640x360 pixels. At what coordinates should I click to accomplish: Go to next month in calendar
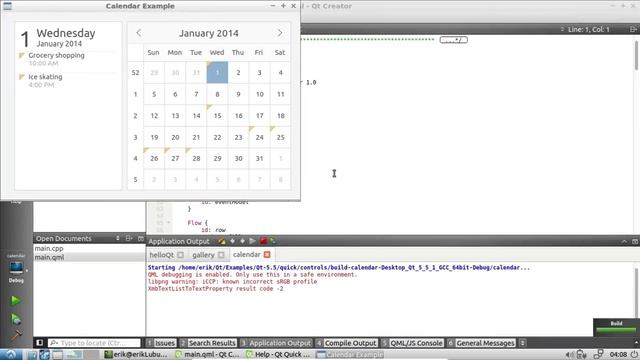click(x=280, y=33)
